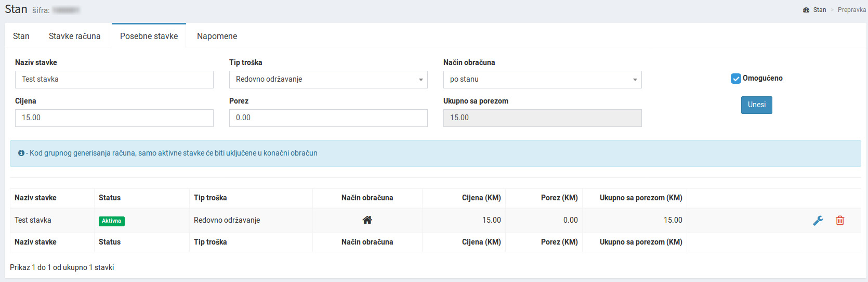The width and height of the screenshot is (868, 282).
Task: Click the wrench edit icon for Test stavka
Action: (818, 221)
